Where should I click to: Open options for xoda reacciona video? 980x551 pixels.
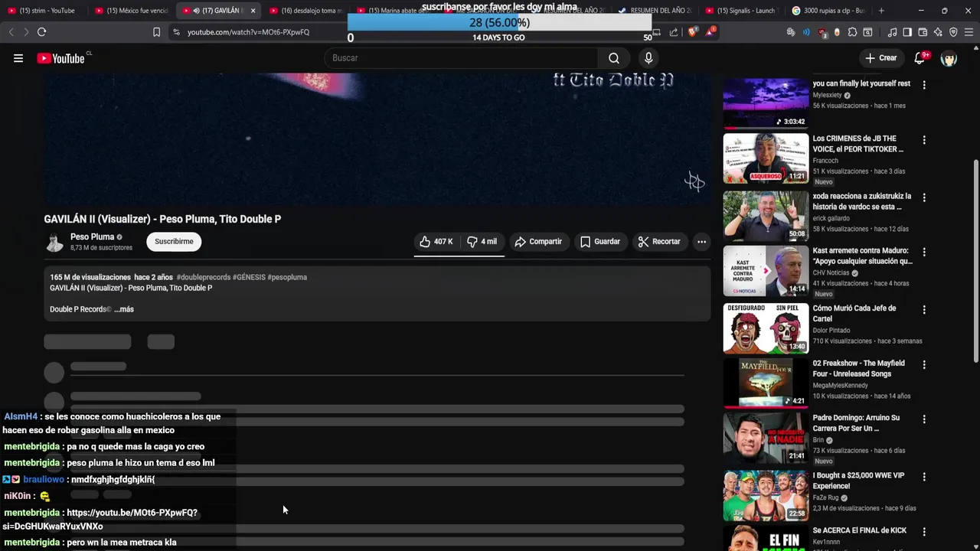point(924,197)
